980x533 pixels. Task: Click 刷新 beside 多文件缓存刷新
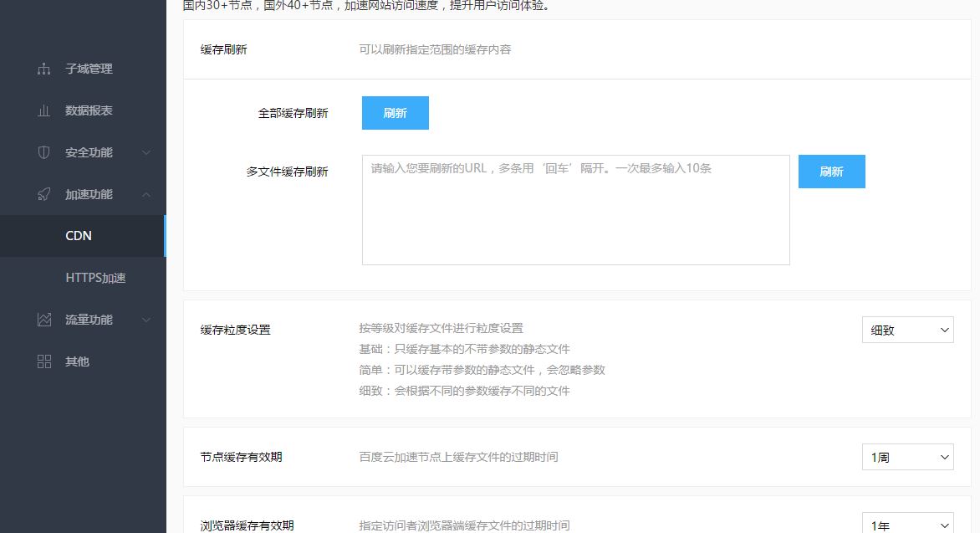tap(831, 171)
